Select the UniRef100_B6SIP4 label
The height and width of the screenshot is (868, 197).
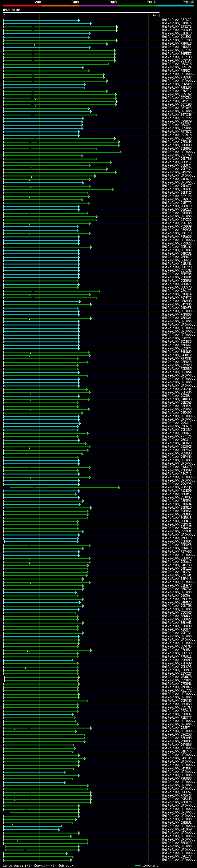(x=177, y=67)
